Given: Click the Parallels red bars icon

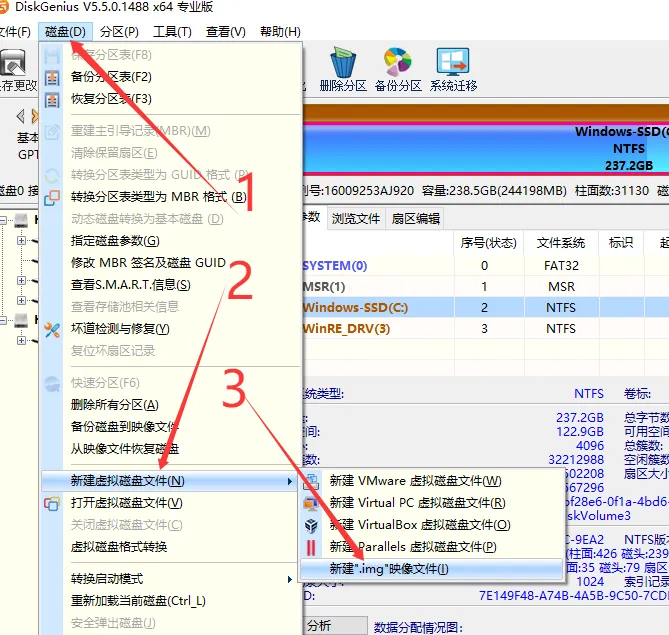Looking at the screenshot, I should click(311, 548).
